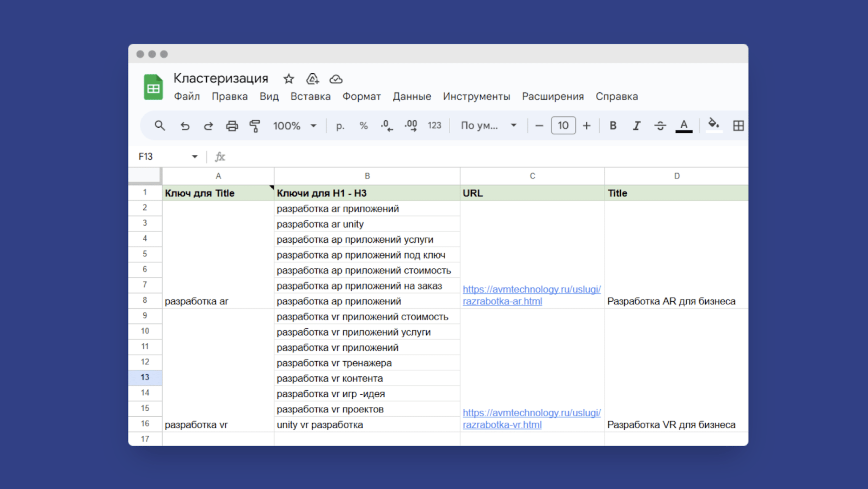This screenshot has height=489, width=868.
Task: Toggle bold formatting
Action: (x=613, y=126)
